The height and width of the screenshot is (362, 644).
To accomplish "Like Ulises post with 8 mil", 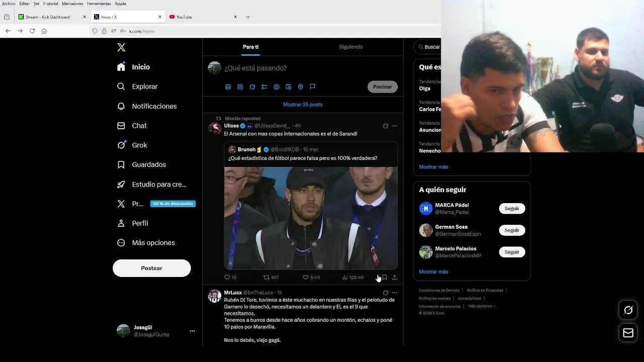I will point(311,278).
